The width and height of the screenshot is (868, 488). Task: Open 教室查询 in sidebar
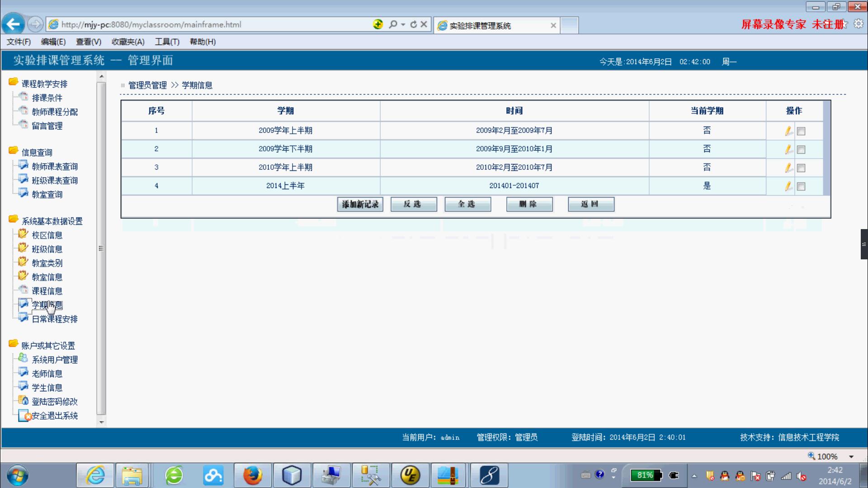pos(47,195)
